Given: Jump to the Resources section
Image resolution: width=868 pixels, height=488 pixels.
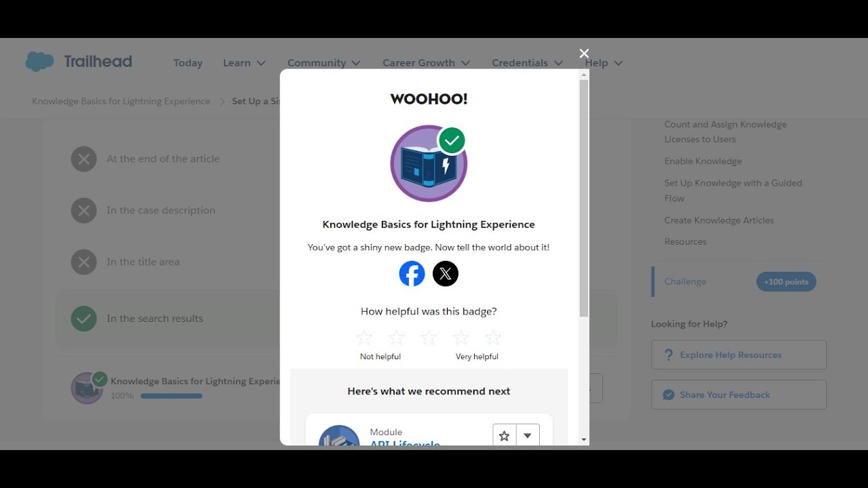Looking at the screenshot, I should coord(686,241).
